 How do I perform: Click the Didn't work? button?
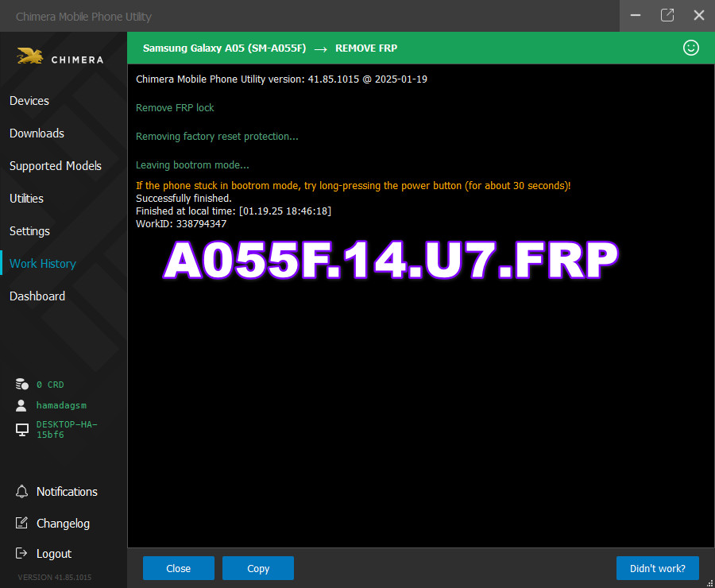coord(658,568)
